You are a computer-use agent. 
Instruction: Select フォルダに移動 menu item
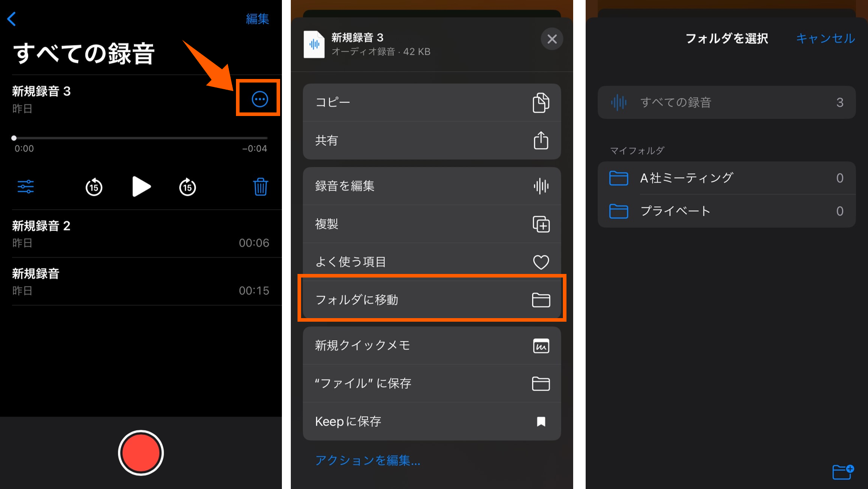coord(431,300)
